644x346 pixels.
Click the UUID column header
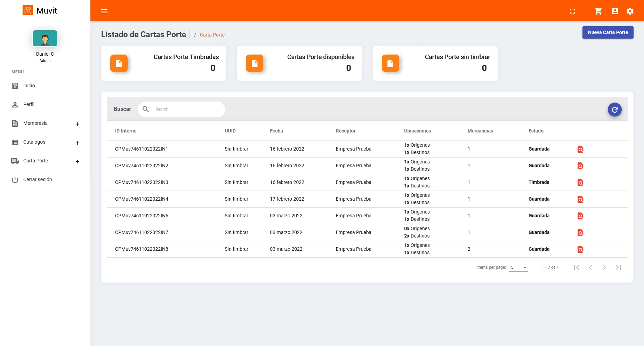(x=230, y=131)
